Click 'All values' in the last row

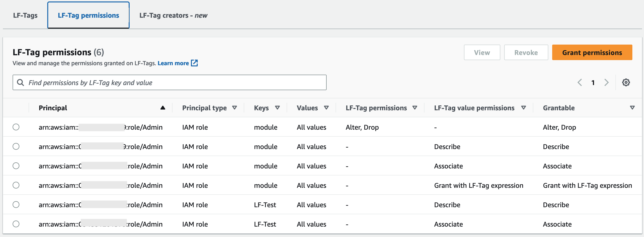312,224
